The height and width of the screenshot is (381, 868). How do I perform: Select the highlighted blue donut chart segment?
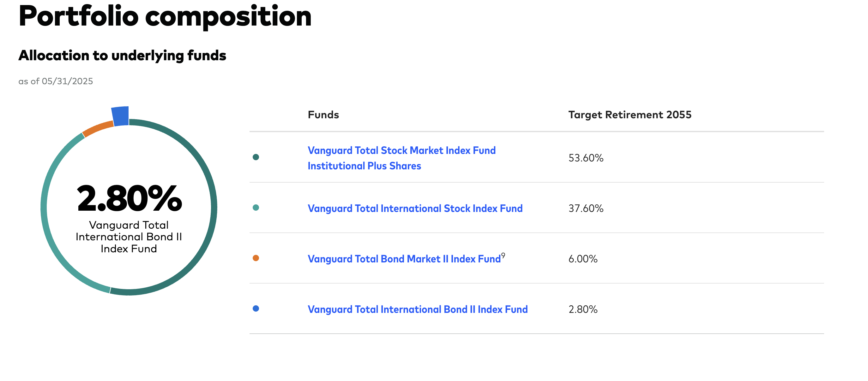tap(120, 116)
